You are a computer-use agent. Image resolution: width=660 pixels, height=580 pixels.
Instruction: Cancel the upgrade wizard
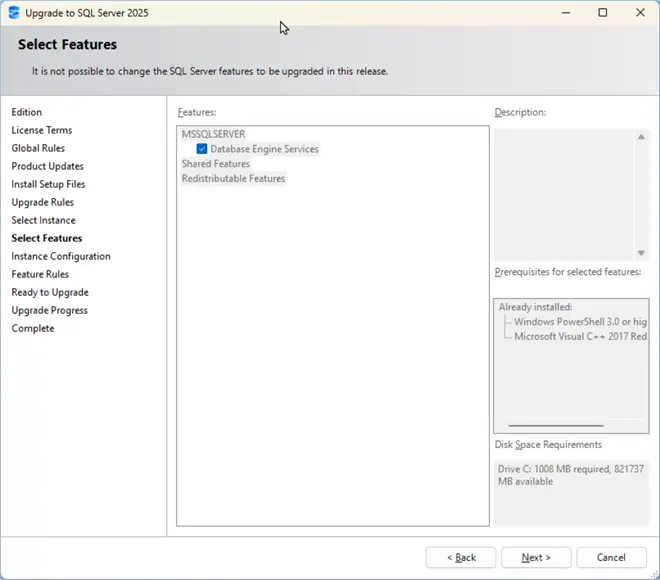[x=611, y=557]
